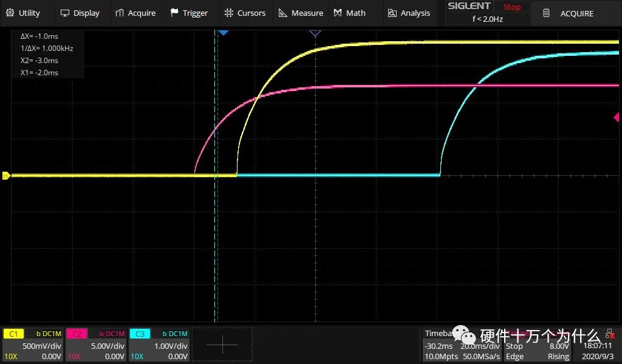Expand the Measure menu
Image resolution: width=622 pixels, height=364 pixels.
(x=301, y=13)
